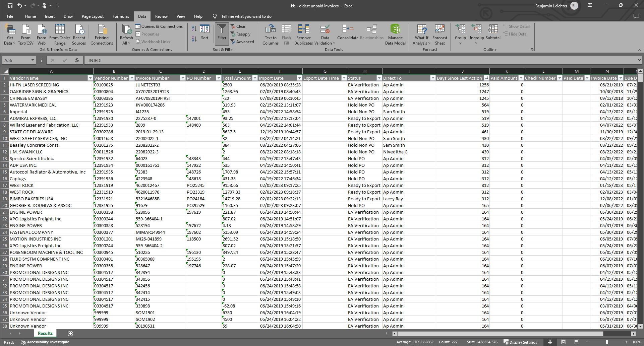The image size is (644, 346).
Task: Switch to the Insert ribbon tab
Action: (x=50, y=16)
